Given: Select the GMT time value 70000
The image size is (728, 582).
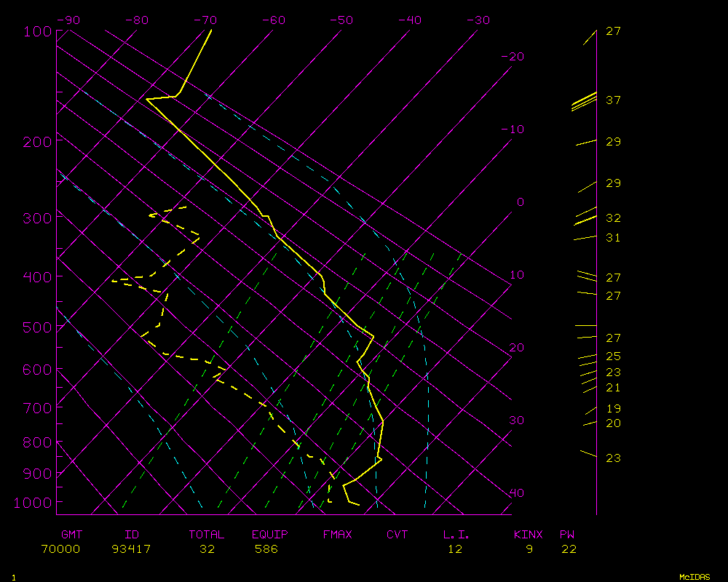Looking at the screenshot, I should pos(60,549).
